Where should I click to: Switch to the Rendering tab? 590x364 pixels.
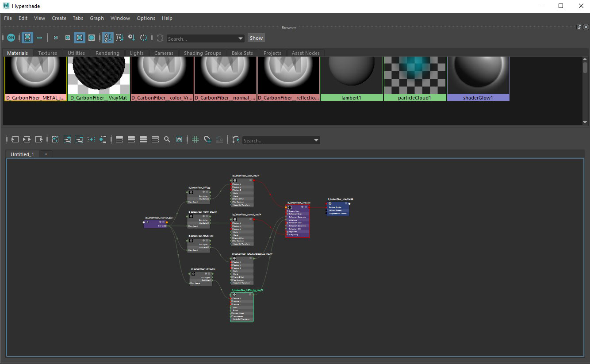coord(107,53)
